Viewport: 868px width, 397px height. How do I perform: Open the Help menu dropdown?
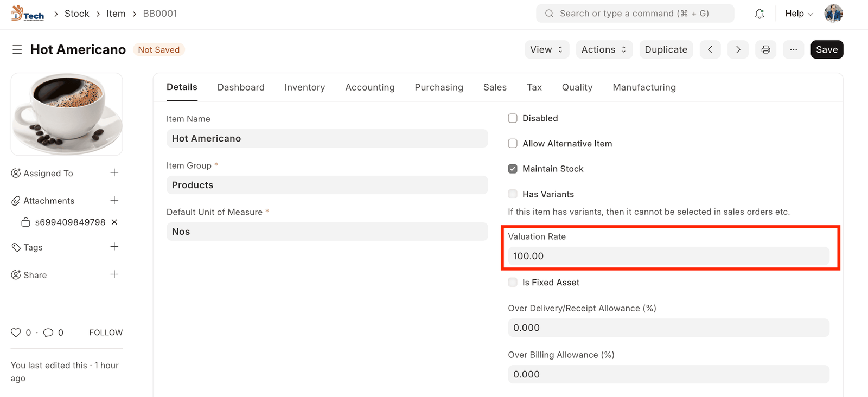click(799, 14)
